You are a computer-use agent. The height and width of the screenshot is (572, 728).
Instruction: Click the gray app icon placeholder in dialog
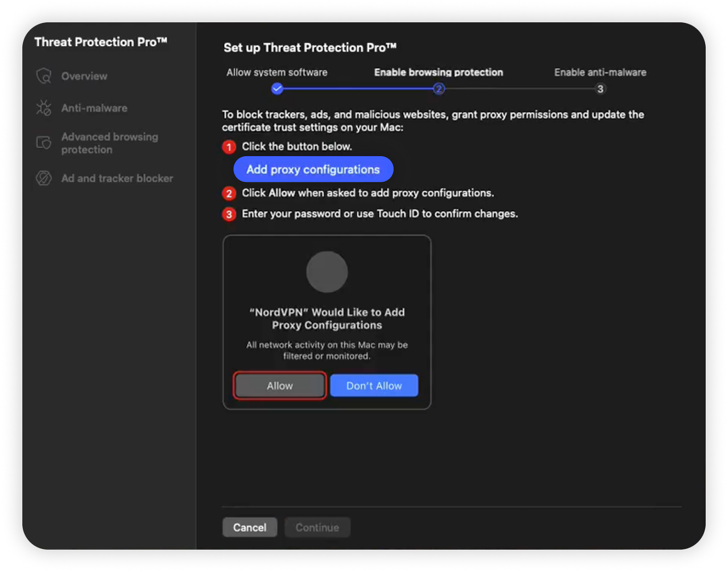pos(327,272)
